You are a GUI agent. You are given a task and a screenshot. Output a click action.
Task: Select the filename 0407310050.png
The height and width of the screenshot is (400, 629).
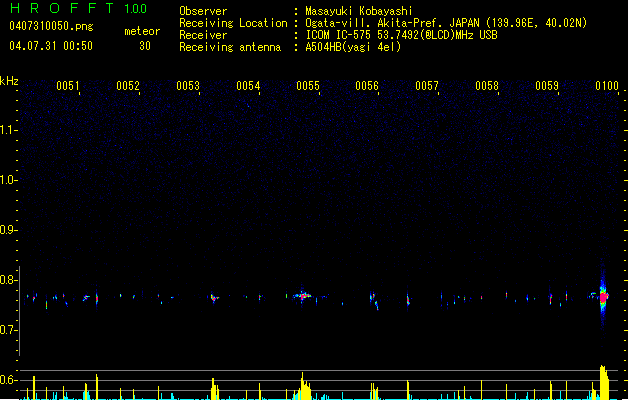(x=51, y=26)
